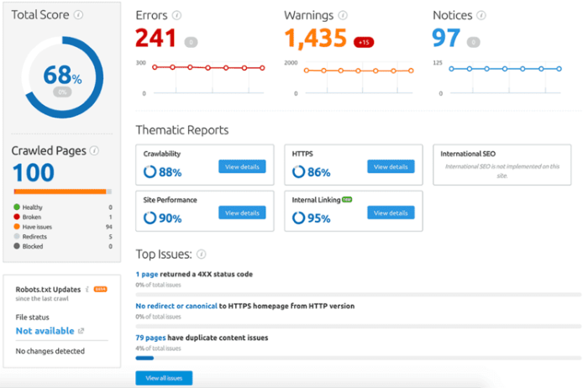
Task: Click the 'Blocked' legend label
Action: click(x=33, y=246)
